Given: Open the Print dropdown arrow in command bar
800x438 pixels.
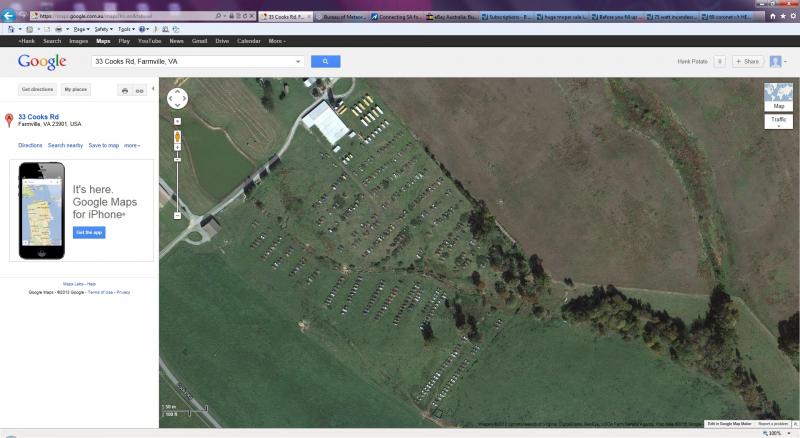Looking at the screenshot, I should [67, 30].
